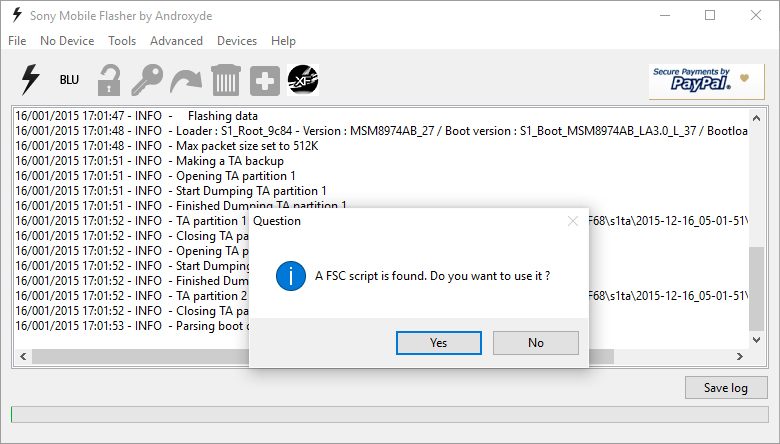Click the lightning bolt Flash device icon
The image size is (780, 444).
tap(30, 80)
